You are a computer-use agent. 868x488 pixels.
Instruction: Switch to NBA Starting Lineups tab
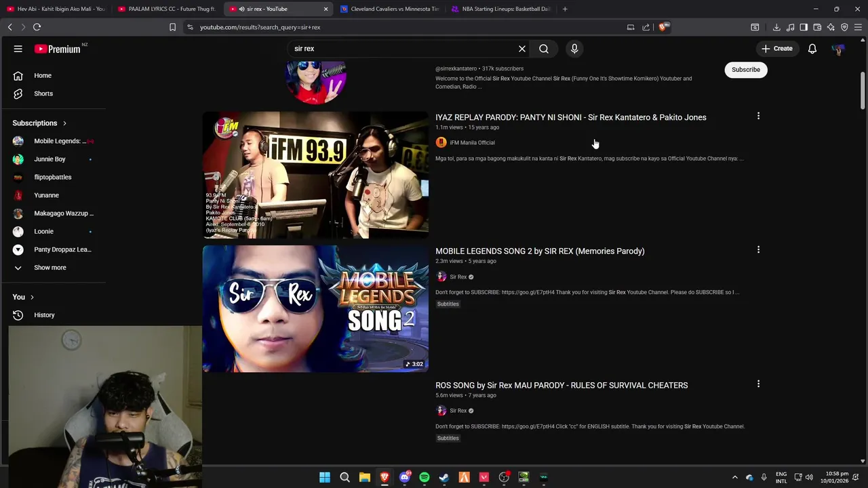(500, 9)
